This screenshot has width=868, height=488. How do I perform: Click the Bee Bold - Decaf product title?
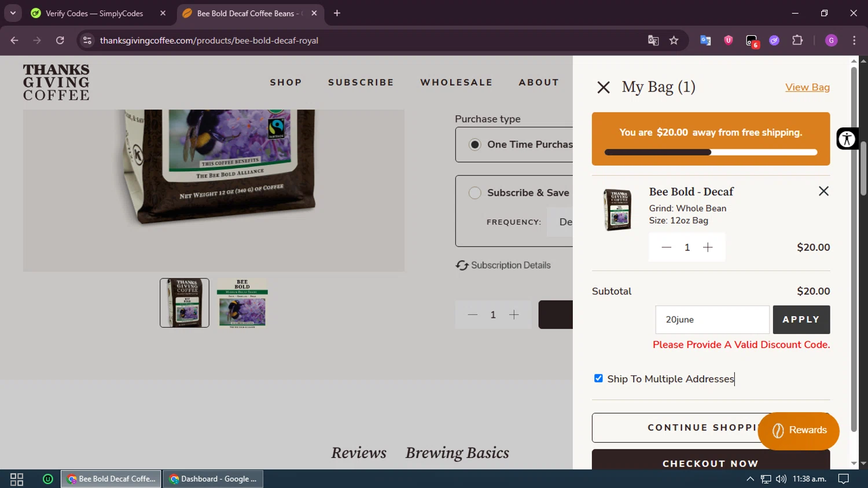[x=691, y=192]
